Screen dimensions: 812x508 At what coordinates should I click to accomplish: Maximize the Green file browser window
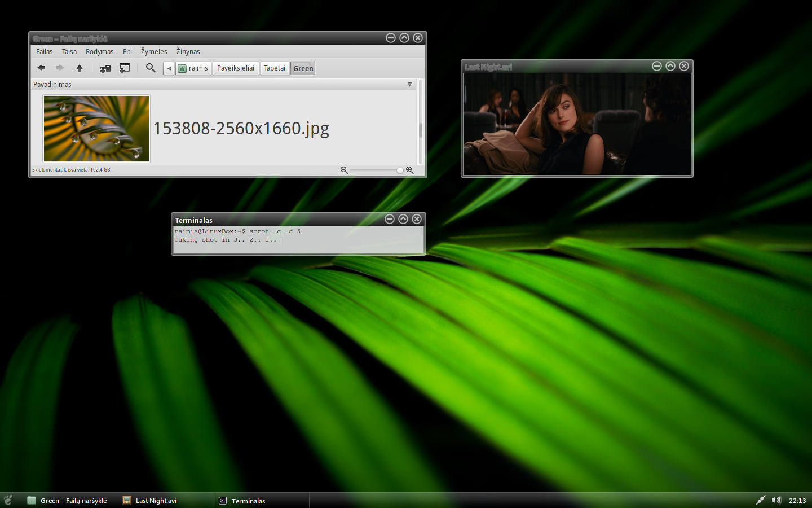pos(404,38)
